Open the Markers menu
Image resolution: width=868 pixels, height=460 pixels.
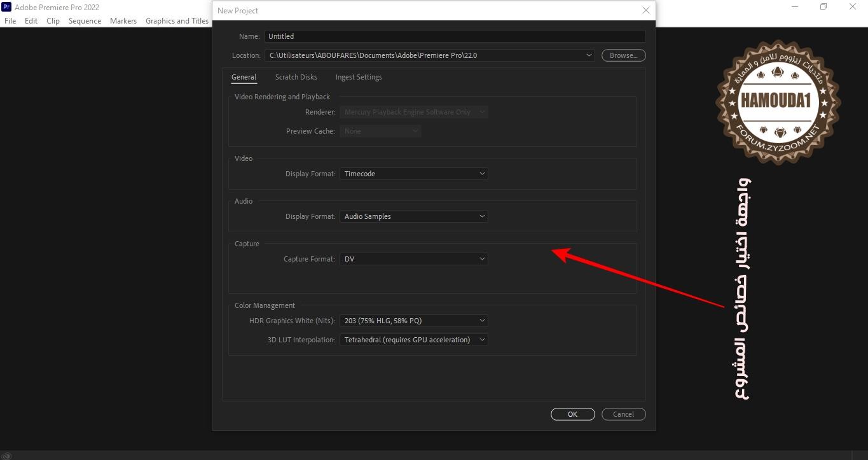(x=123, y=20)
